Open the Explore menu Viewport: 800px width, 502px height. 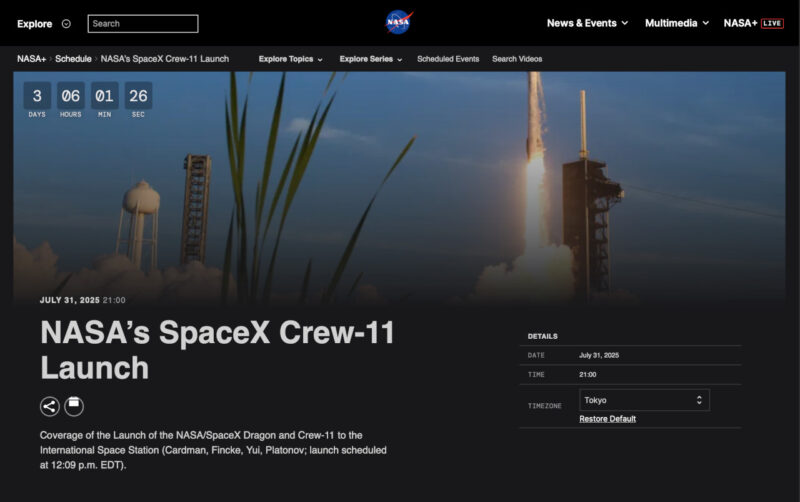pyautogui.click(x=35, y=23)
